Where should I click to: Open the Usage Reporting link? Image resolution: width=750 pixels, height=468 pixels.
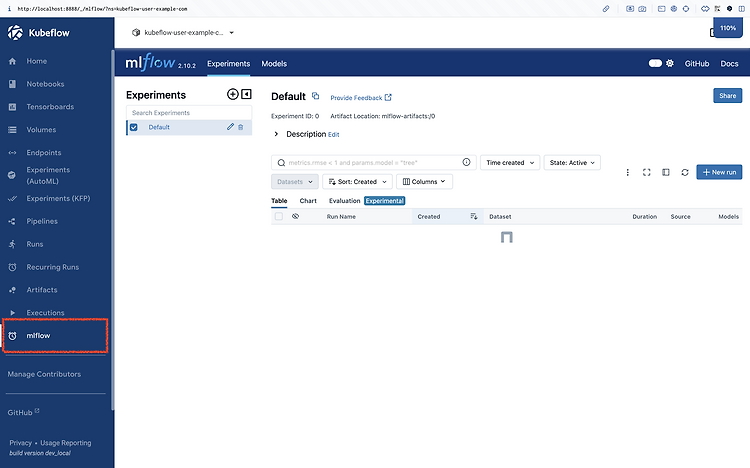(x=66, y=443)
